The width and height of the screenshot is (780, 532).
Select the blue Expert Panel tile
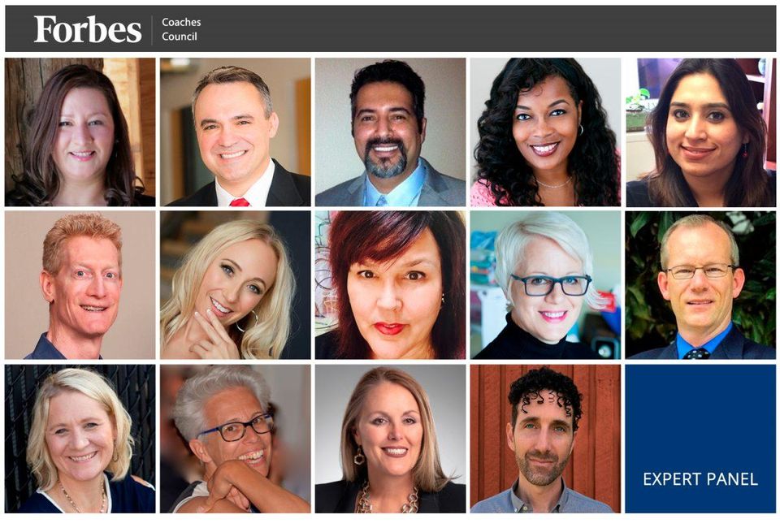click(x=700, y=439)
